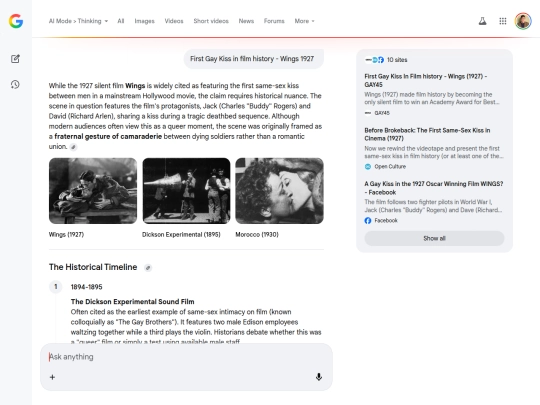
Task: Open 'First Gay Kiss in Film history' GAY45 link
Action: click(426, 81)
